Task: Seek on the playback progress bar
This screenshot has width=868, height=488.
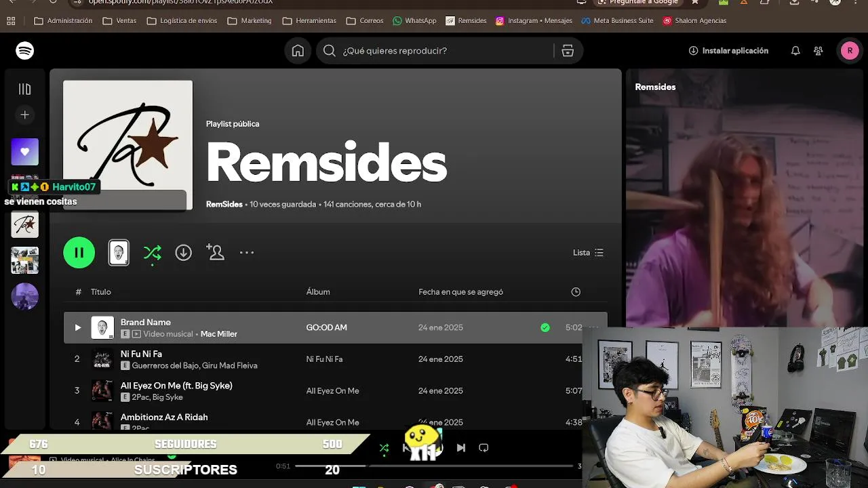Action: [434, 466]
